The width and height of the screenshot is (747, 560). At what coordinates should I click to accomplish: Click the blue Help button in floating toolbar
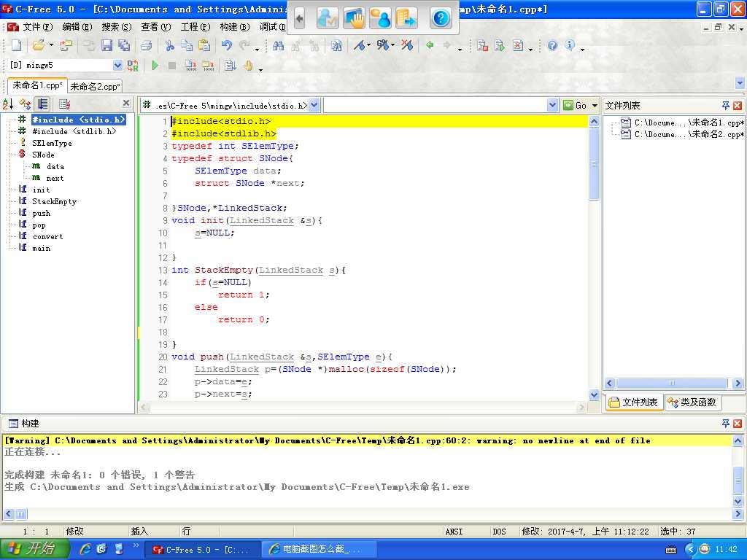[x=440, y=18]
